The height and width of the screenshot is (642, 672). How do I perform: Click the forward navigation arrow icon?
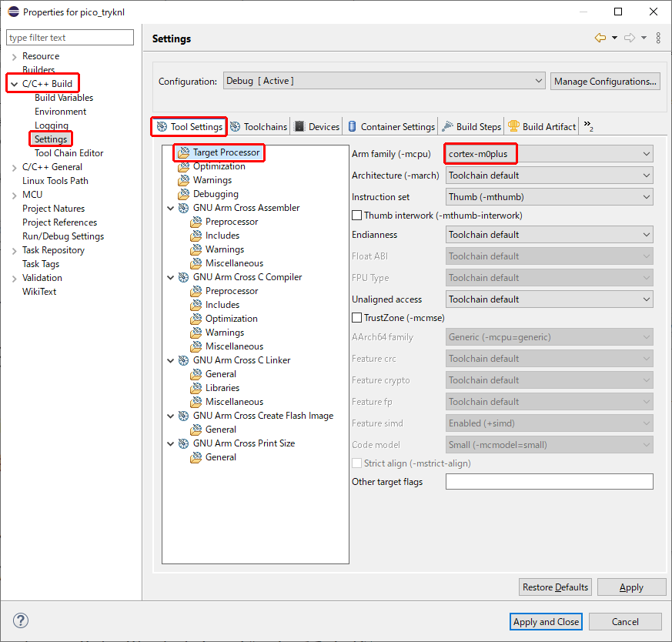coord(629,38)
